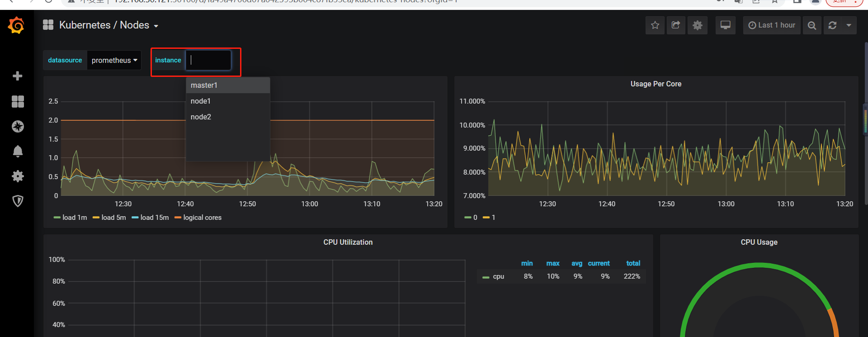Image resolution: width=868 pixels, height=337 pixels.
Task: Click the instance search input field
Action: click(x=208, y=60)
